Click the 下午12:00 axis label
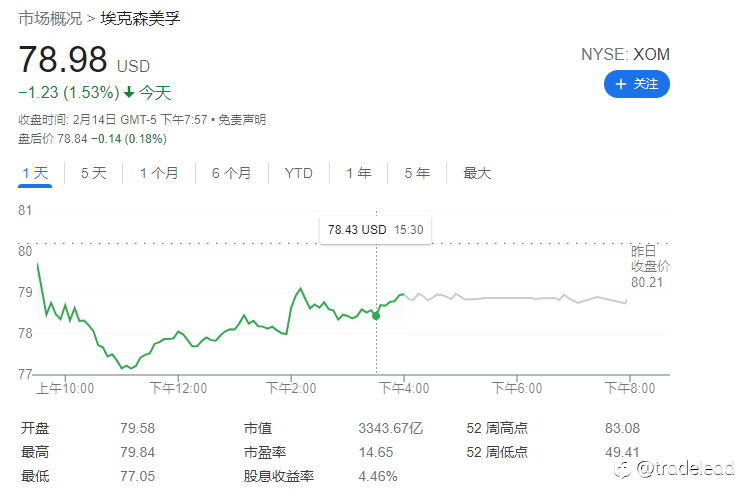Viewport: 743px width, 501px height. click(178, 388)
